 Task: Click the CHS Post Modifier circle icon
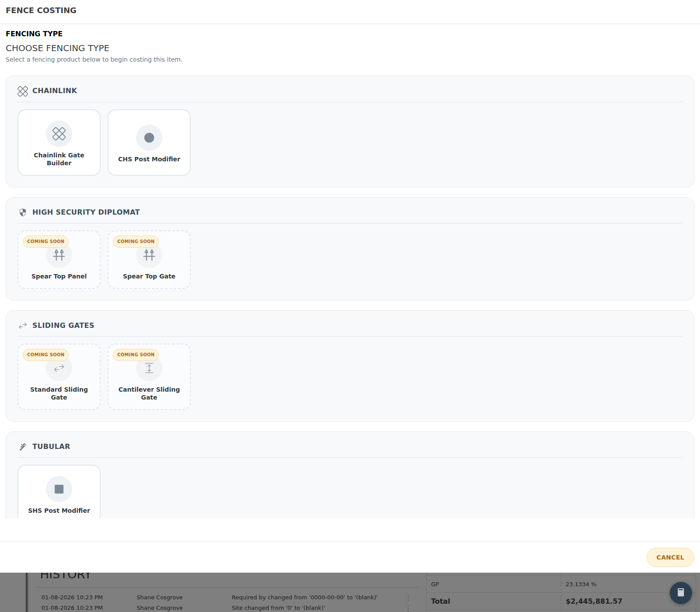tap(149, 138)
